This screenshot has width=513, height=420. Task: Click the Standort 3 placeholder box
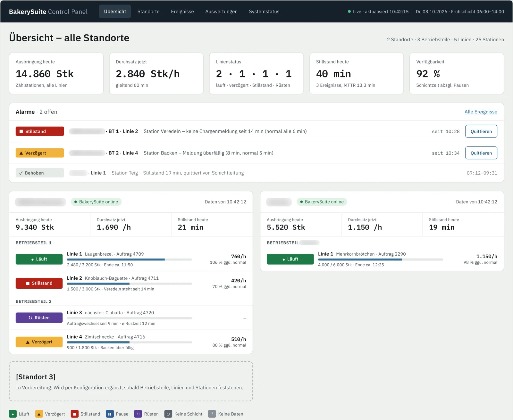tap(131, 381)
